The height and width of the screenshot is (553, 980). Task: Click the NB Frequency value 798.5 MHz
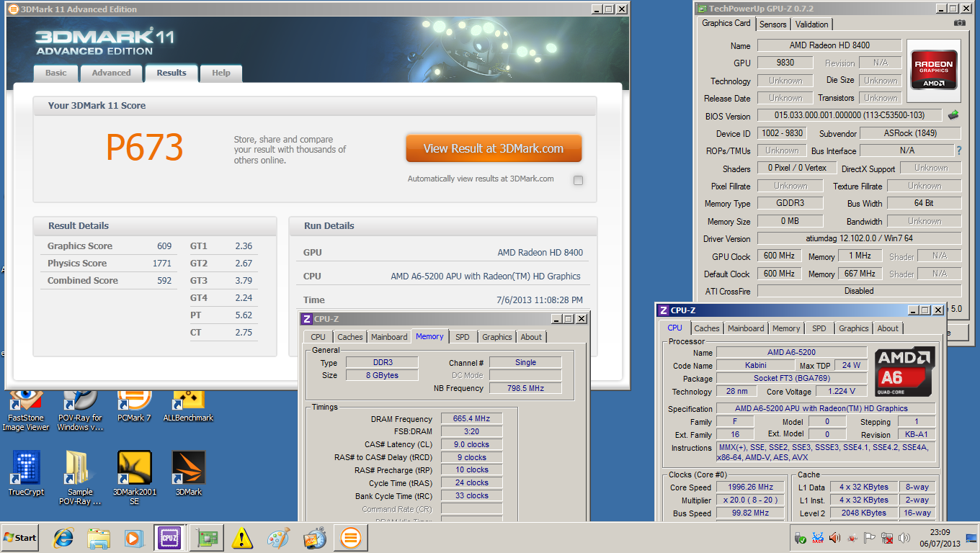(x=525, y=389)
